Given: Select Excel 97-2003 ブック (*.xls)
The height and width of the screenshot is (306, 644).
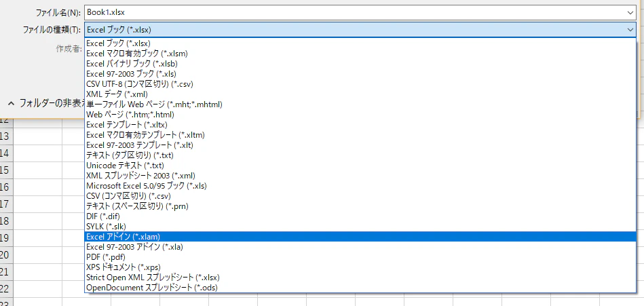Looking at the screenshot, I should click(x=360, y=73).
